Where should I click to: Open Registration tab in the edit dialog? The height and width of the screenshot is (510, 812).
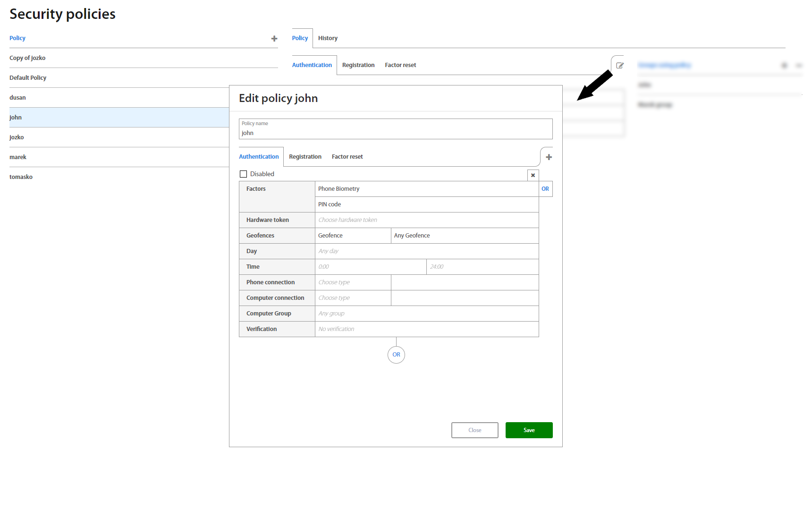(305, 157)
